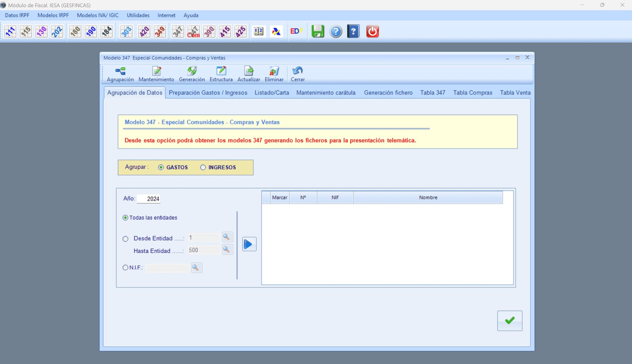The image size is (632, 364).
Task: Select the Desde Entidad radio option
Action: [x=125, y=239]
